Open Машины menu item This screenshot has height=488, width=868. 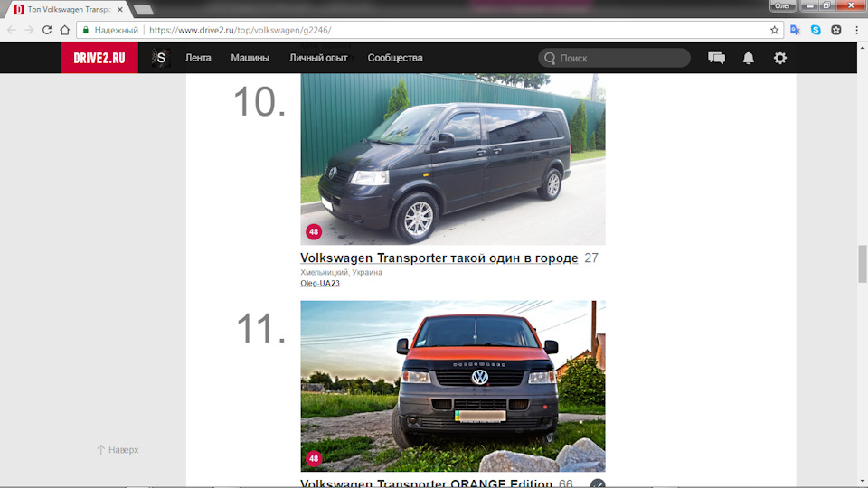click(250, 58)
